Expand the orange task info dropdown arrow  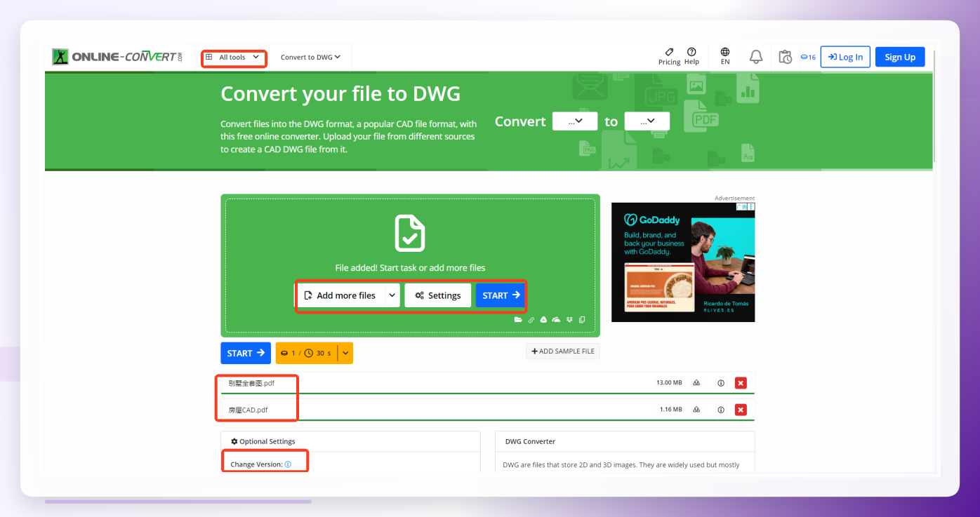coord(345,353)
